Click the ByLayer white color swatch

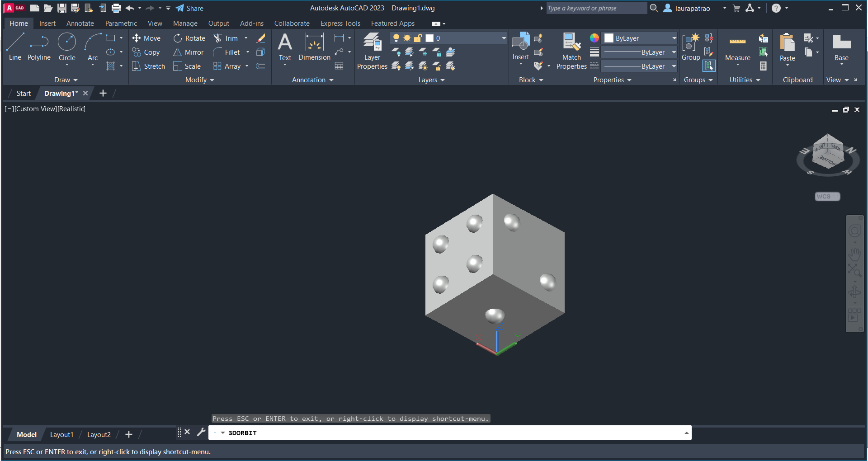[x=609, y=38]
